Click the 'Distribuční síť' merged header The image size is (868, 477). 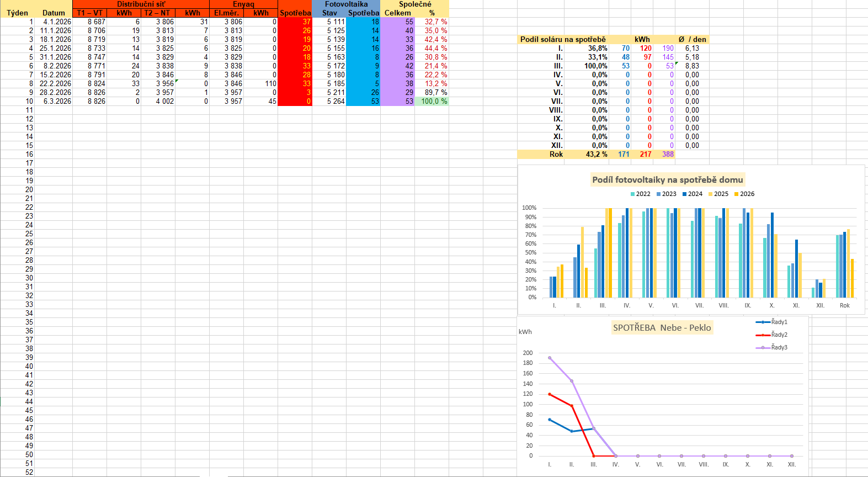coord(141,4)
